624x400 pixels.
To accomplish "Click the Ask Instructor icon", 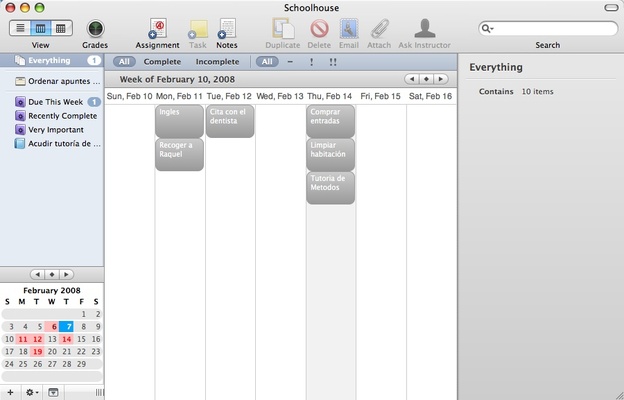I will [425, 29].
